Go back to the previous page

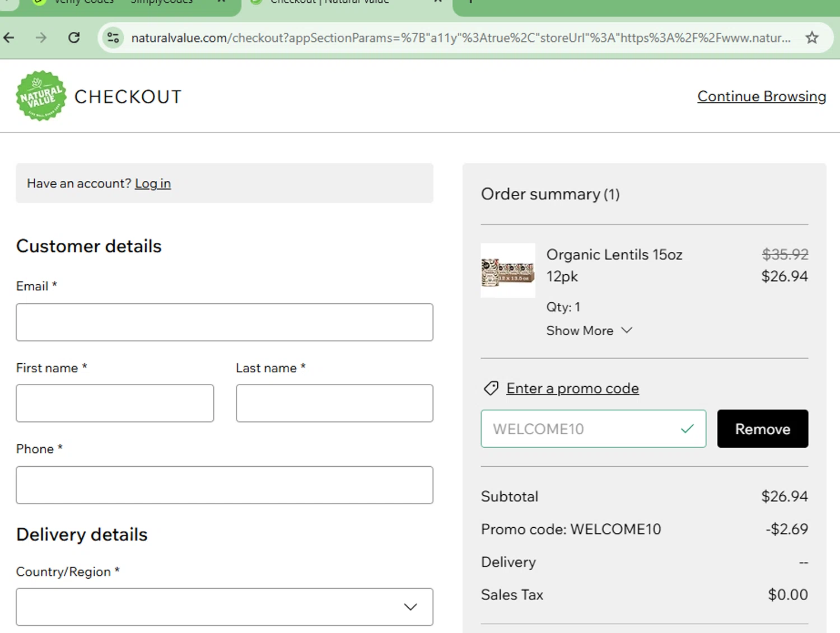coord(9,37)
